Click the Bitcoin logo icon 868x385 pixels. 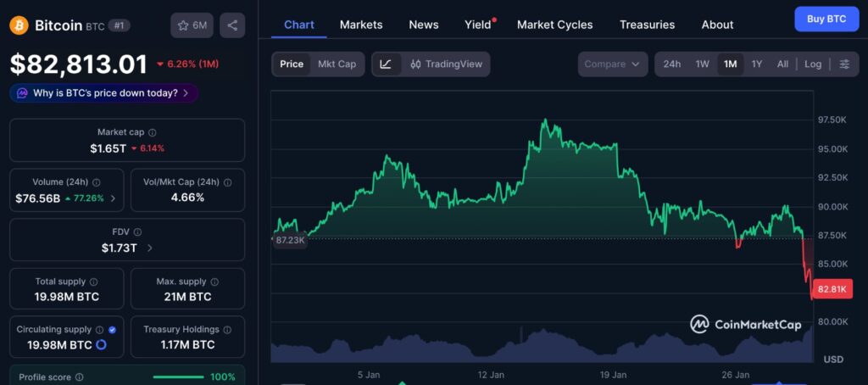click(x=19, y=25)
